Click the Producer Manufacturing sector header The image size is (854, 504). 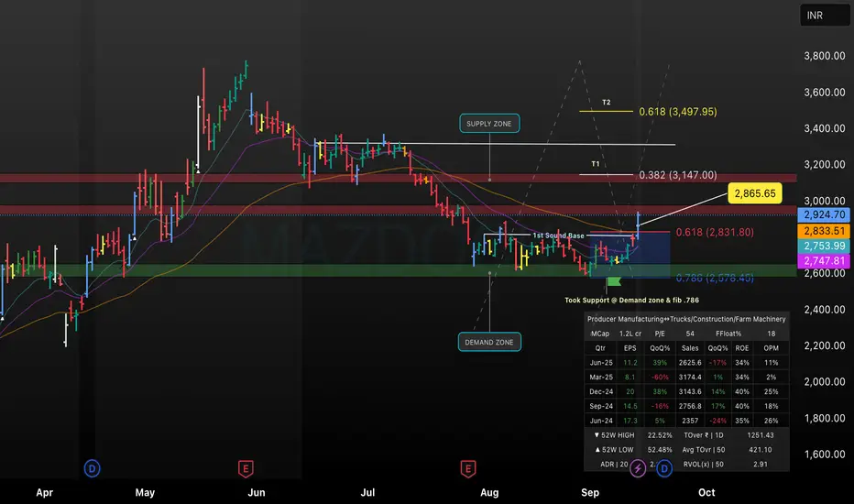tap(686, 319)
